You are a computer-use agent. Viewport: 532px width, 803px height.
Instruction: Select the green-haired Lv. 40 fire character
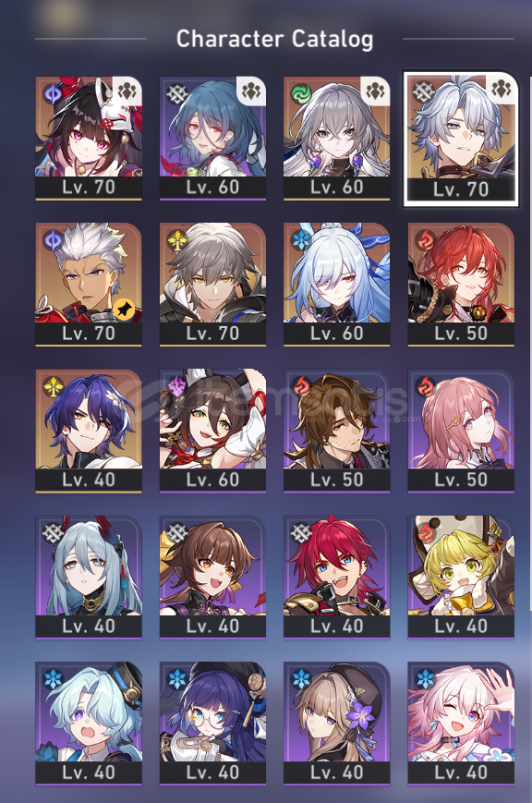[x=461, y=578]
